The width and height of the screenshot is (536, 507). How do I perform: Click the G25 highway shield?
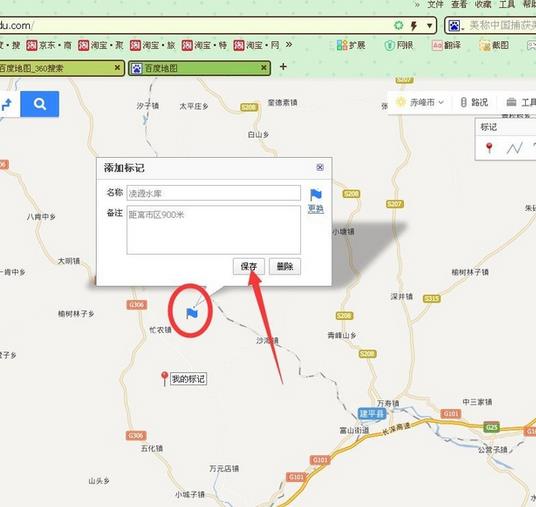coord(492,427)
